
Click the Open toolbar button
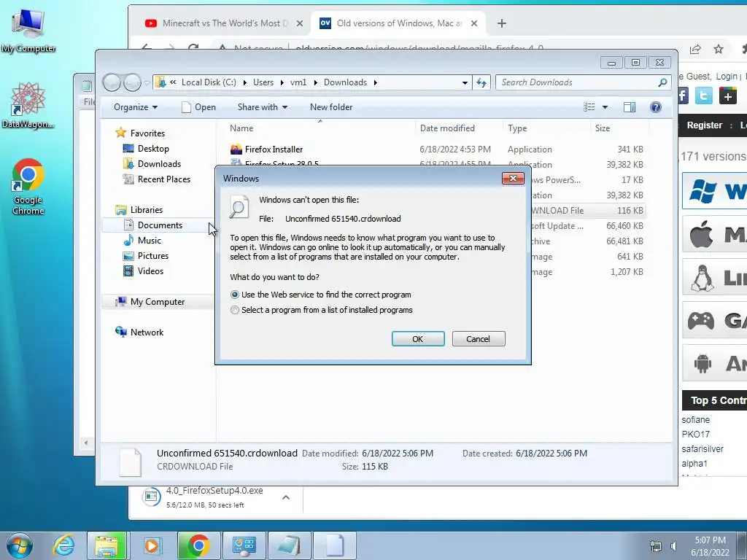(x=198, y=107)
